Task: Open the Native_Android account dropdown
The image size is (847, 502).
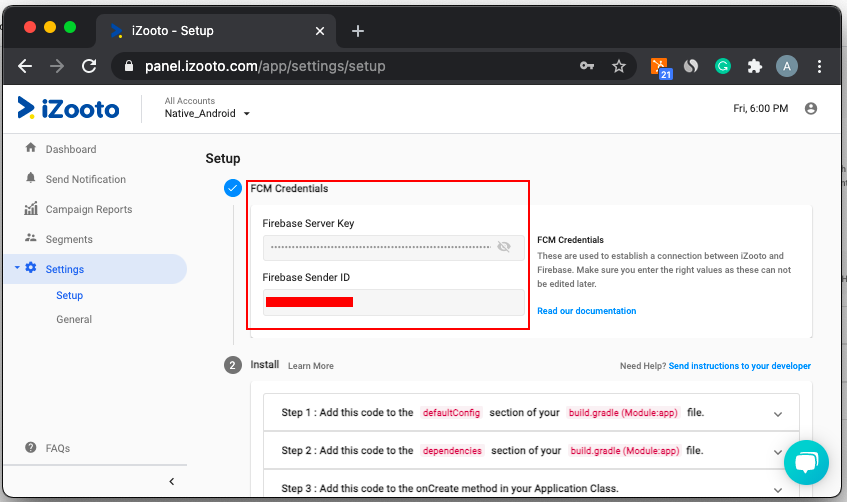Action: (x=207, y=113)
